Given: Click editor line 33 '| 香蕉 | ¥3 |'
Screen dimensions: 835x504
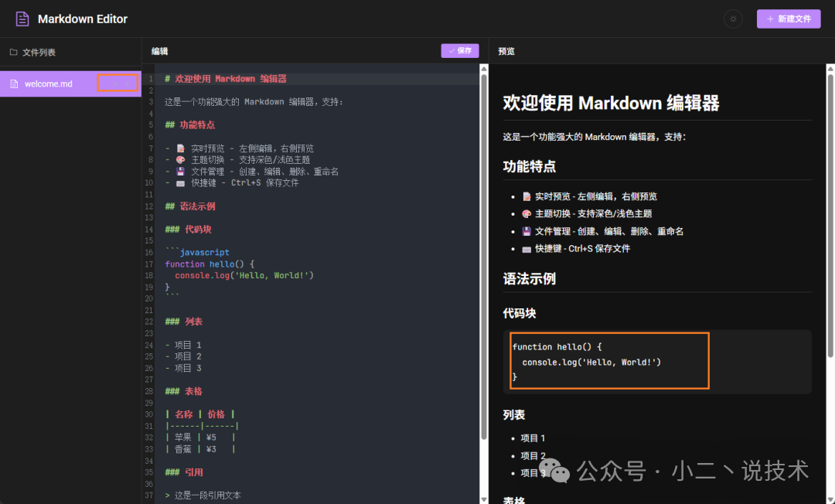Looking at the screenshot, I should (200, 449).
